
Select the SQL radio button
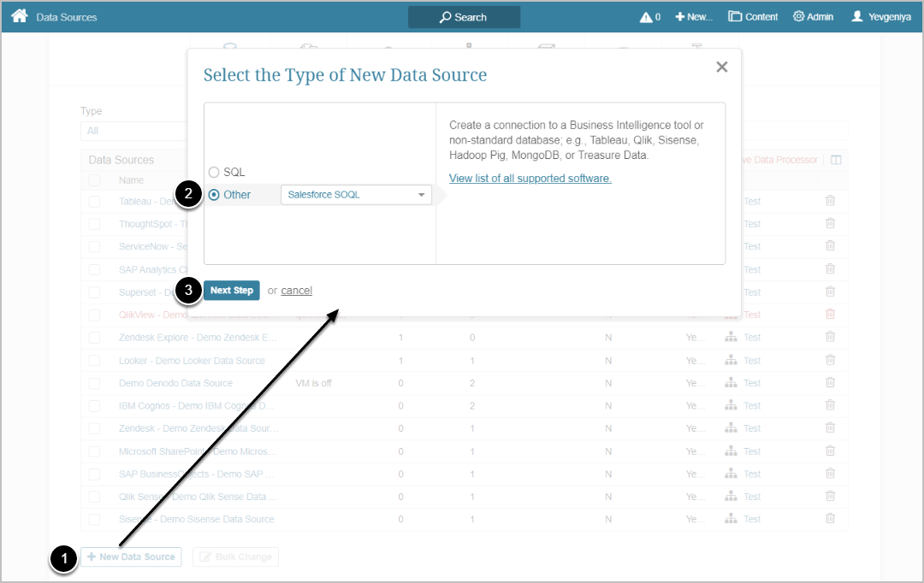(214, 172)
